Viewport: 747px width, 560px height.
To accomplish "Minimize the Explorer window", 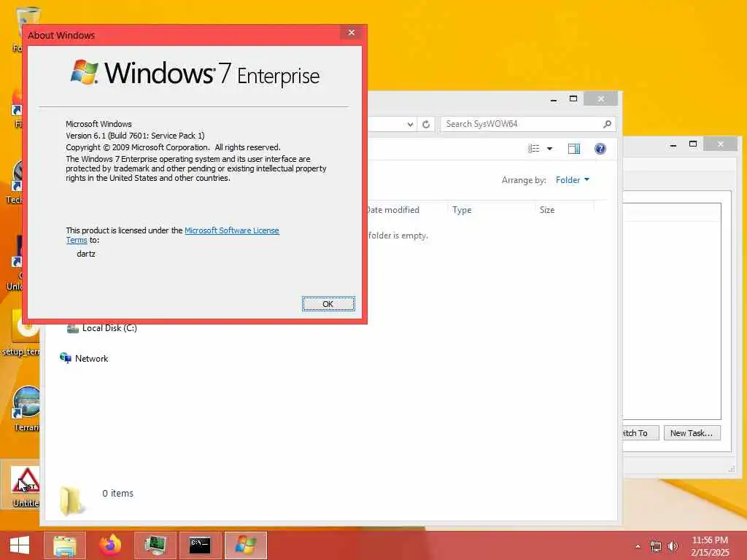I will pos(554,99).
